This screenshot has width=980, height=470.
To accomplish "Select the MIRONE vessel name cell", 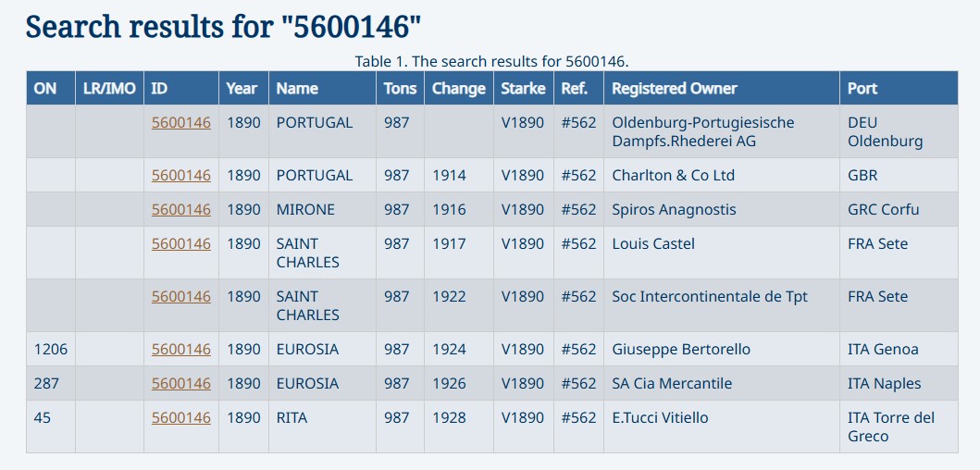I will click(x=322, y=209).
